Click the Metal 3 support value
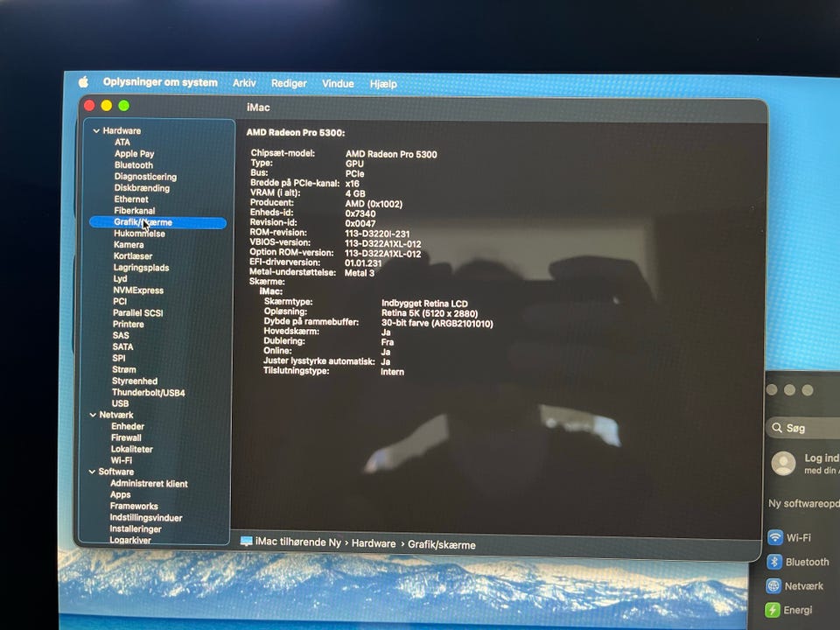Viewport: 840px width, 630px height. pos(360,273)
